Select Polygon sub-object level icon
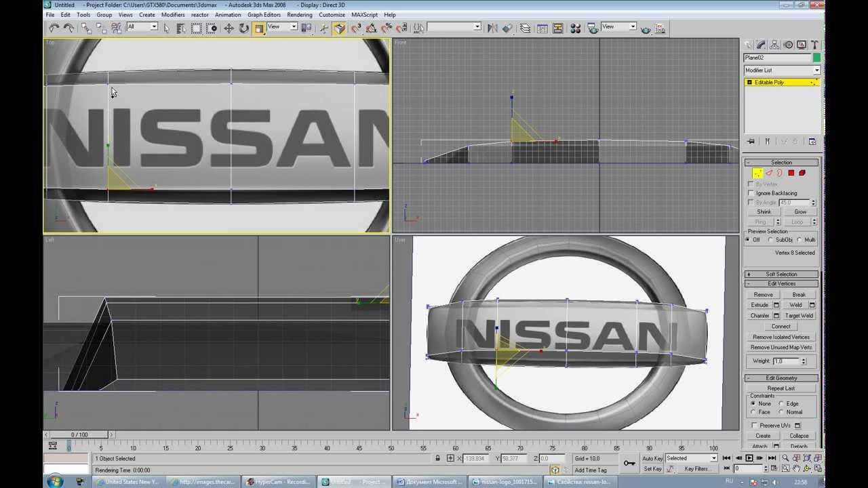The image size is (868, 488). point(791,173)
